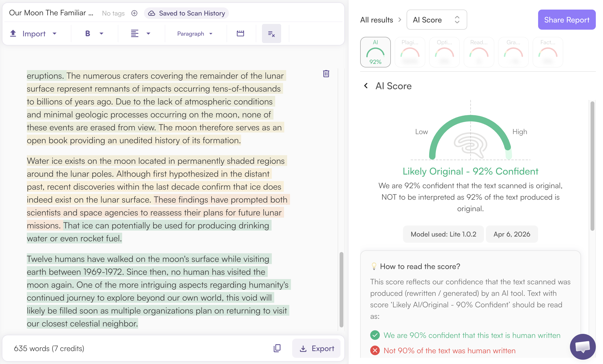Expand the Import dropdown arrow
603x364 pixels.
click(x=55, y=33)
